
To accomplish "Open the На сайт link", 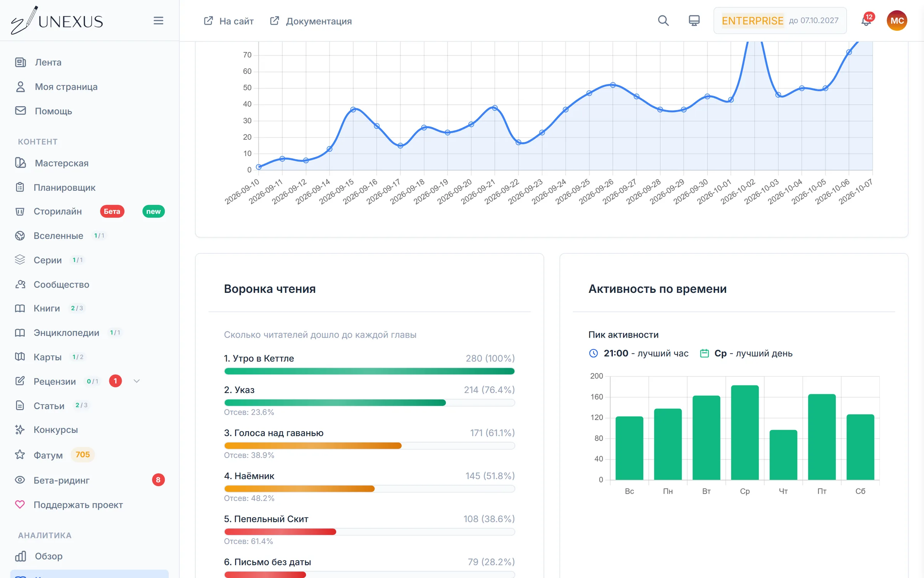I will click(x=229, y=21).
